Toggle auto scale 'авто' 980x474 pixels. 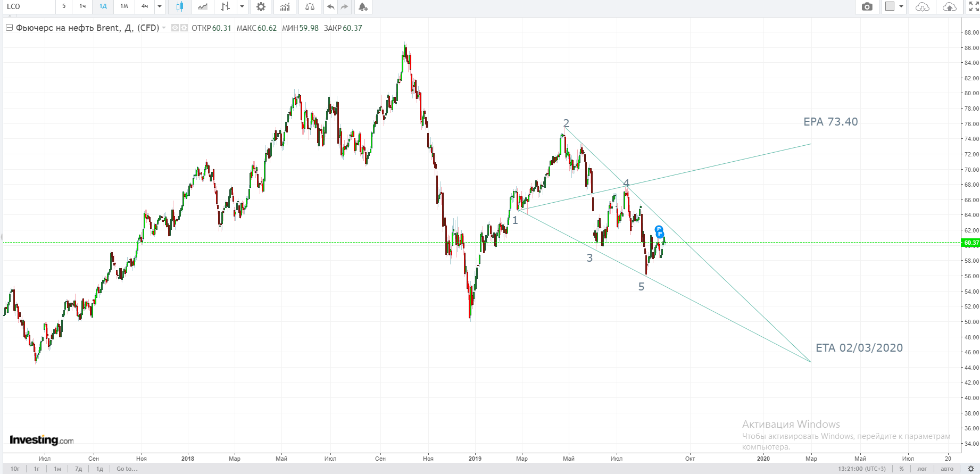[947, 469]
